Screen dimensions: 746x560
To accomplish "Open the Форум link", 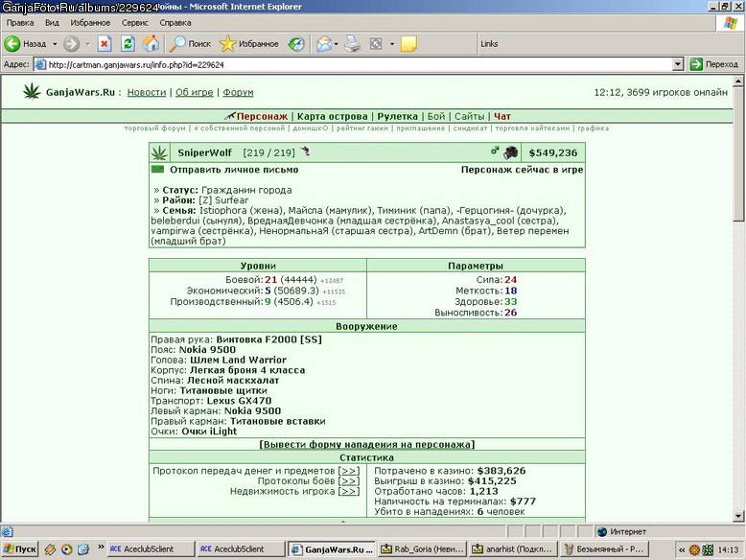I will (238, 92).
